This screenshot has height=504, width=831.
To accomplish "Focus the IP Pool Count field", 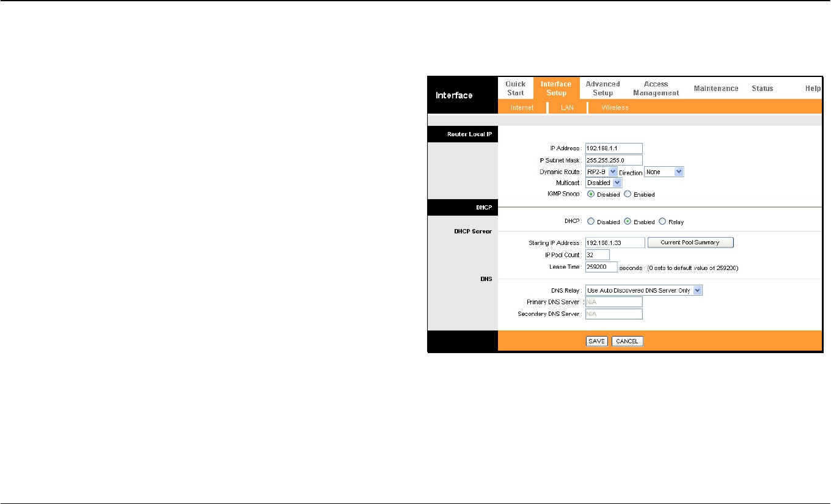I will (597, 255).
